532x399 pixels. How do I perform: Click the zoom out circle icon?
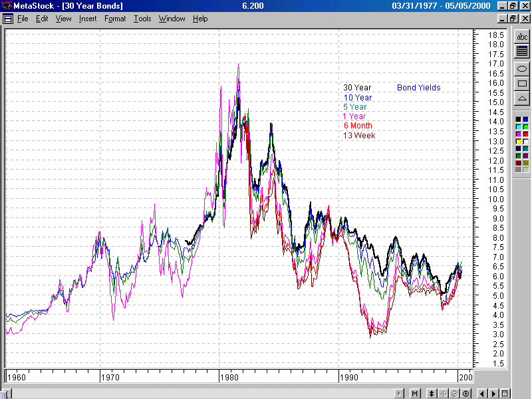click(x=454, y=394)
